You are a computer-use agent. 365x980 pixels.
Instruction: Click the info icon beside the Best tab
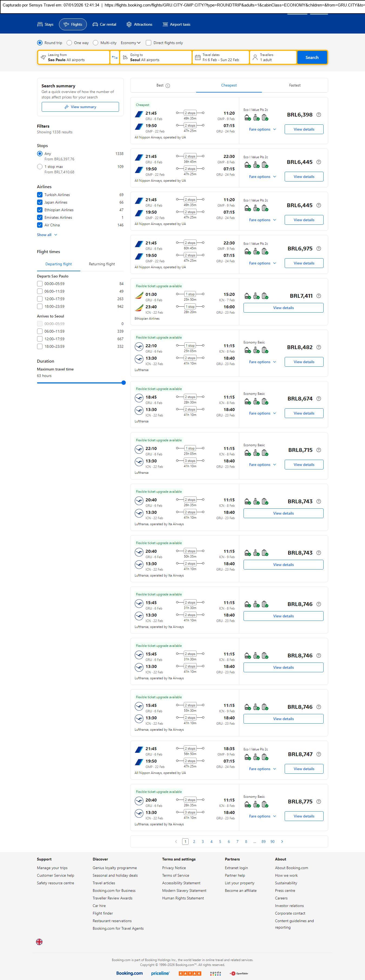[x=168, y=86]
